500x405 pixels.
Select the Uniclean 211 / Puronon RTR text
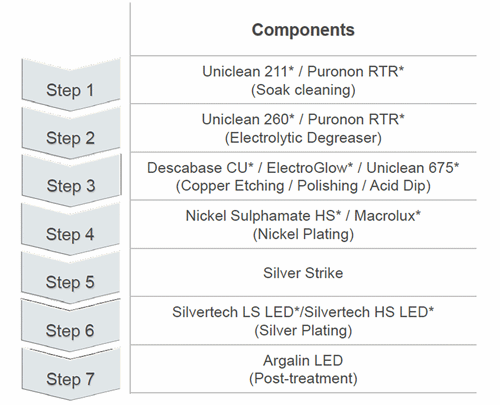pos(303,71)
